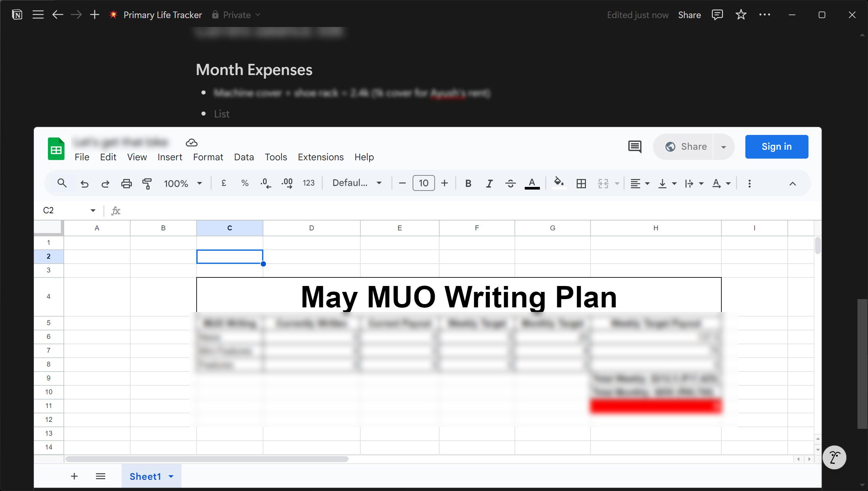Screen dimensions: 868x491
Task: Click the search magnifier in Sheets toolbar
Action: (x=62, y=183)
